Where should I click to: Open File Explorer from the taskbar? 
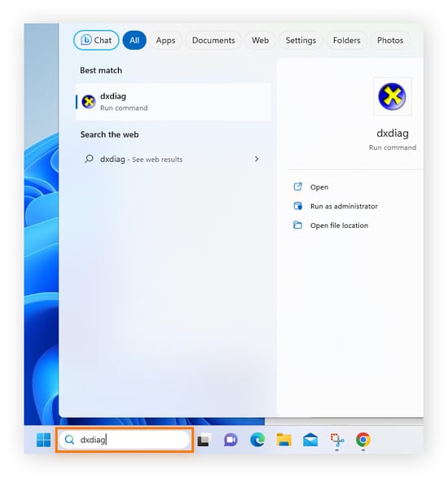pyautogui.click(x=284, y=440)
